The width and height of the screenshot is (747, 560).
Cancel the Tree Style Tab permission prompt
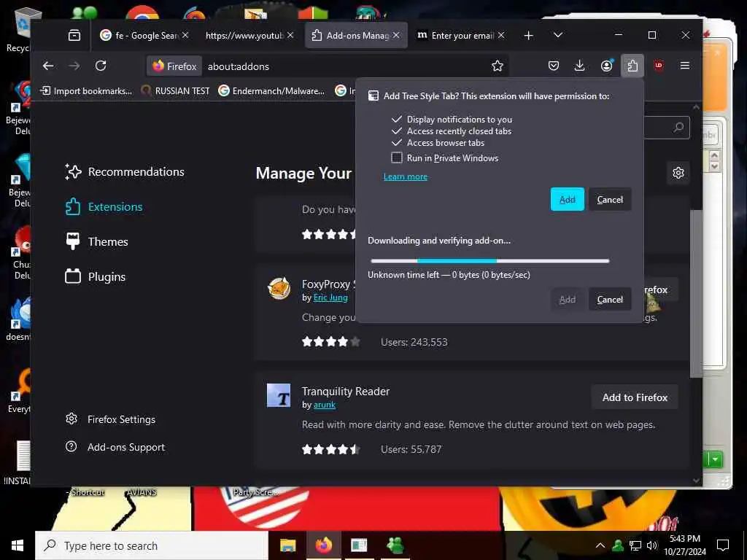coord(610,200)
